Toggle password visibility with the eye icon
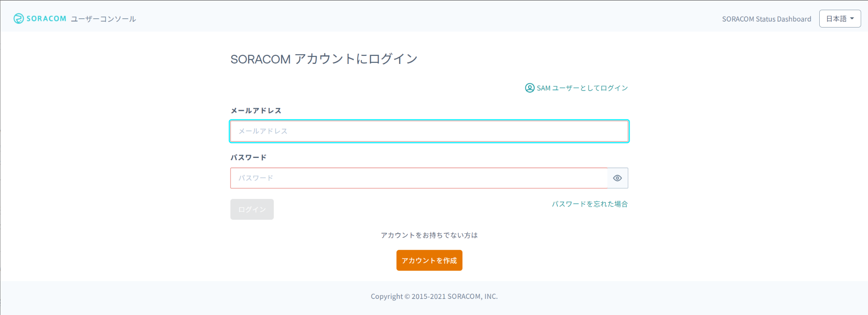The width and height of the screenshot is (868, 315). coord(618,178)
